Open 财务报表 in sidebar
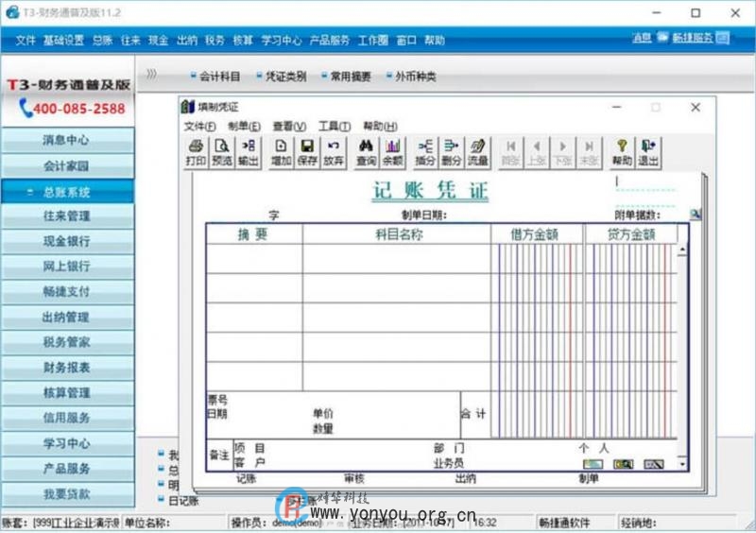Screen dimensions: 756x533 [x=67, y=368]
